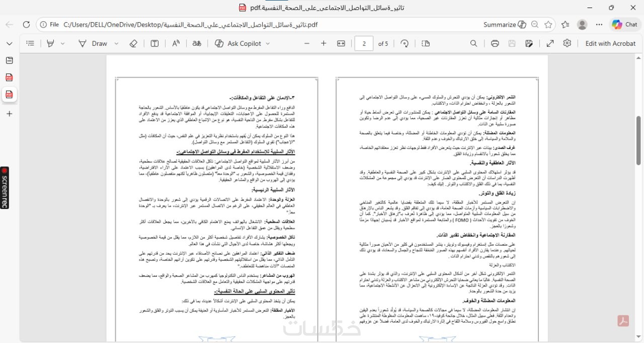
Task: Toggle Fit to width
Action: (x=341, y=43)
